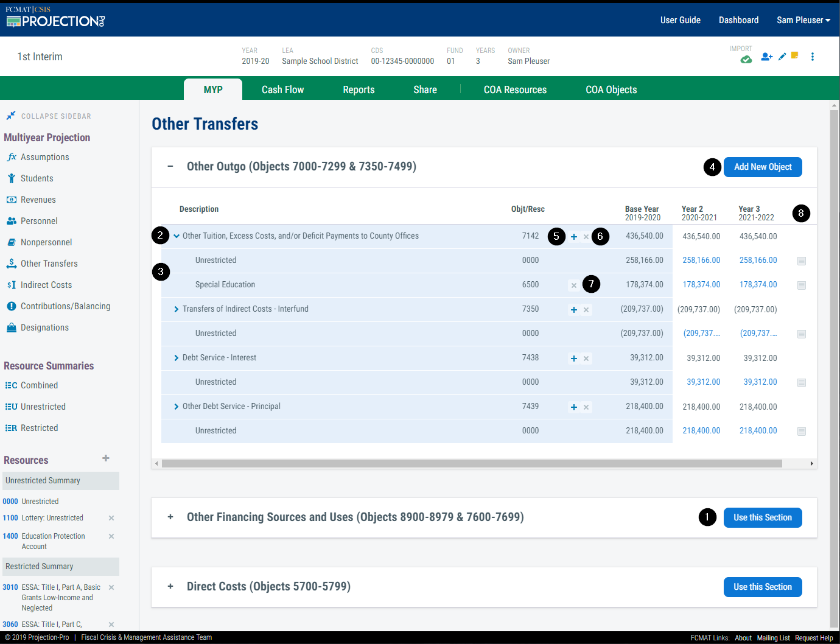Open note icon for Unrestricted 258,166.00 row

coord(802,261)
